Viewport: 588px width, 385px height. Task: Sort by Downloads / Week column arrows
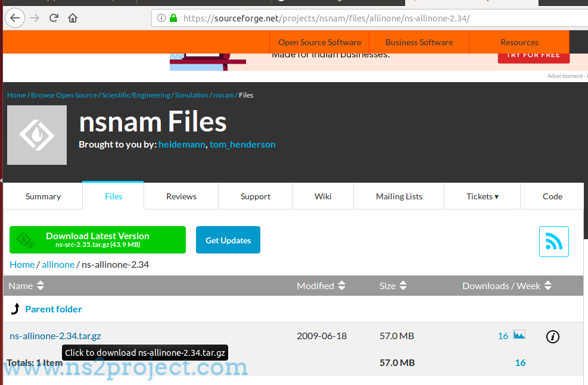(548, 286)
